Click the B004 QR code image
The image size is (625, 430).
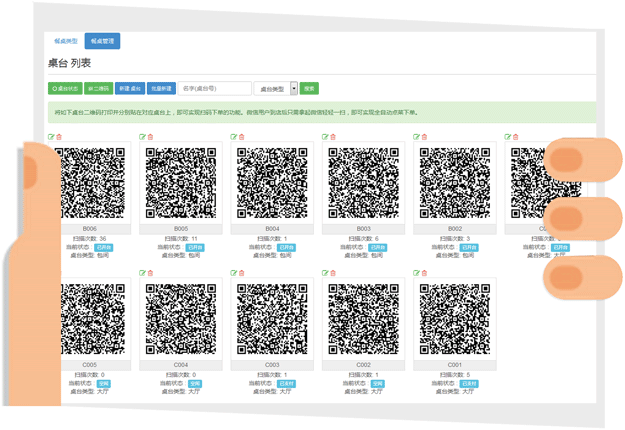click(272, 183)
